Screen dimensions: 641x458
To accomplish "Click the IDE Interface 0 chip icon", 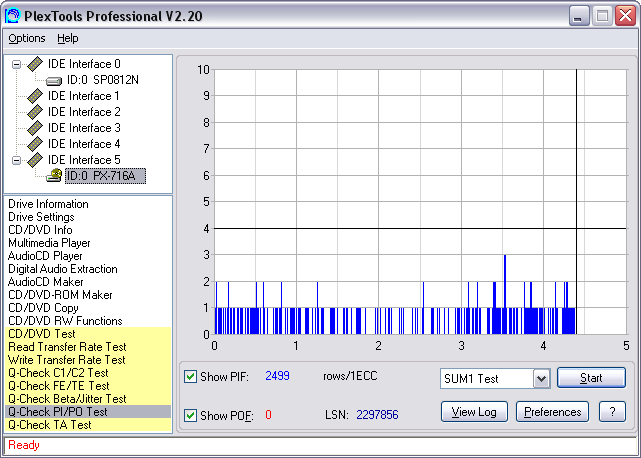I will point(35,64).
